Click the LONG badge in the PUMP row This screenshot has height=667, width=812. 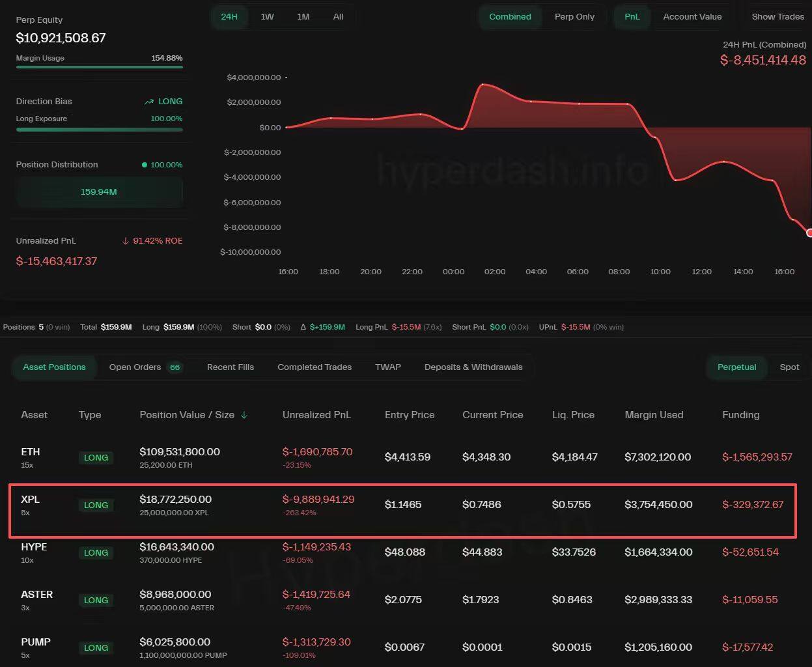pos(96,647)
